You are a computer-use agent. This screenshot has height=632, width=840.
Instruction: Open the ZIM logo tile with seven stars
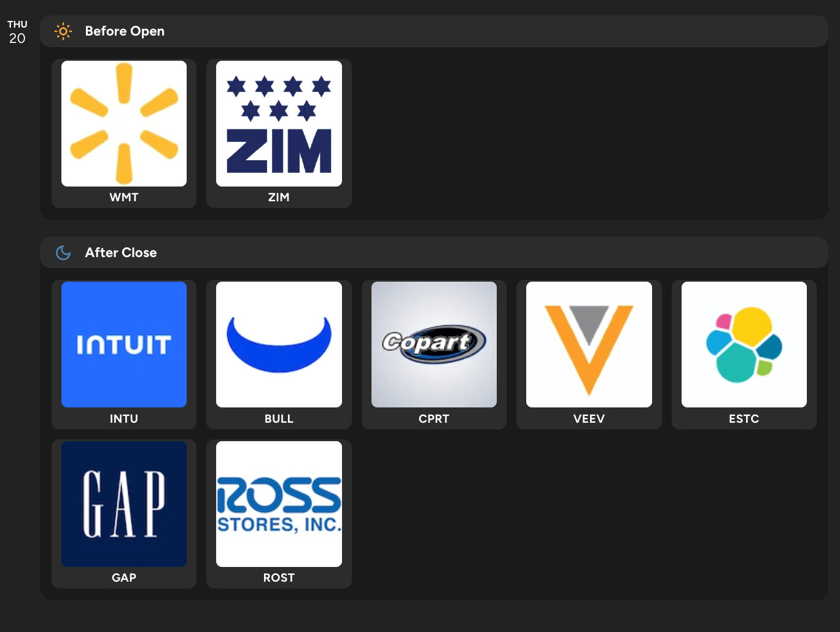point(279,123)
